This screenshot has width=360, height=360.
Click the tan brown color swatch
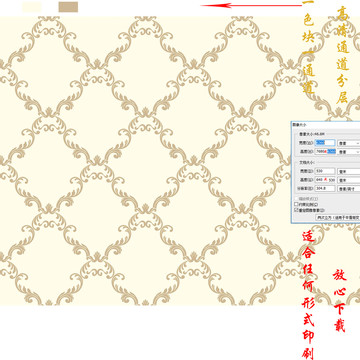coord(68,7)
